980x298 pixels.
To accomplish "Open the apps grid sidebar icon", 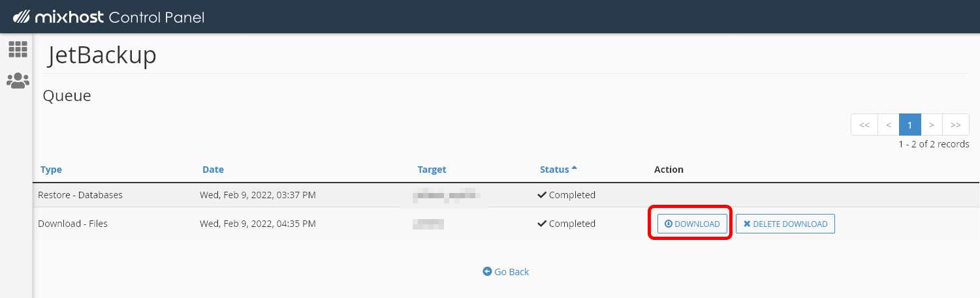I will (x=18, y=49).
